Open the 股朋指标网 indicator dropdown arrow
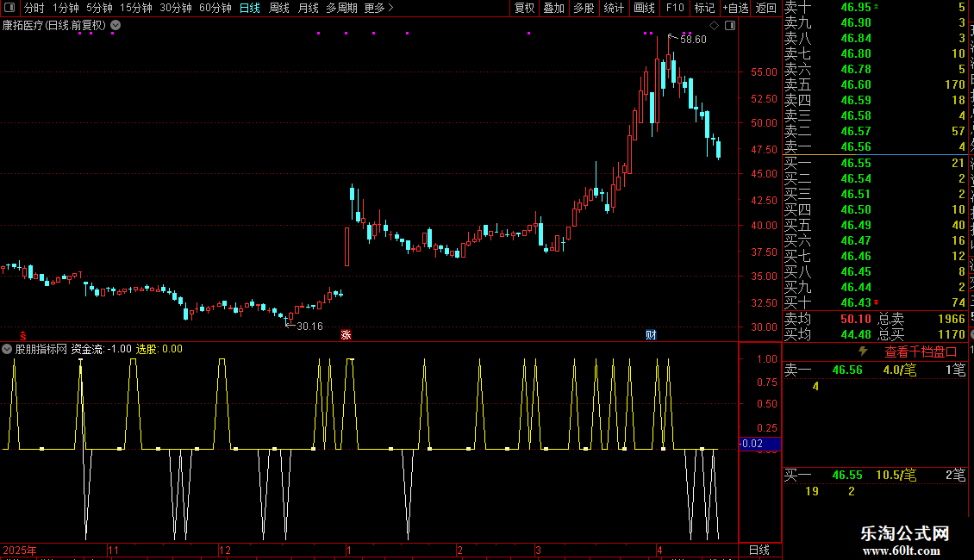 tap(7, 349)
